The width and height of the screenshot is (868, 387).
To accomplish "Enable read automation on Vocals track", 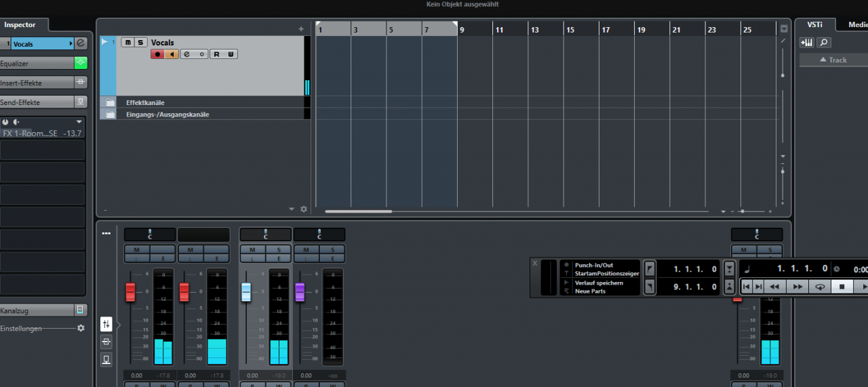I will click(x=217, y=54).
